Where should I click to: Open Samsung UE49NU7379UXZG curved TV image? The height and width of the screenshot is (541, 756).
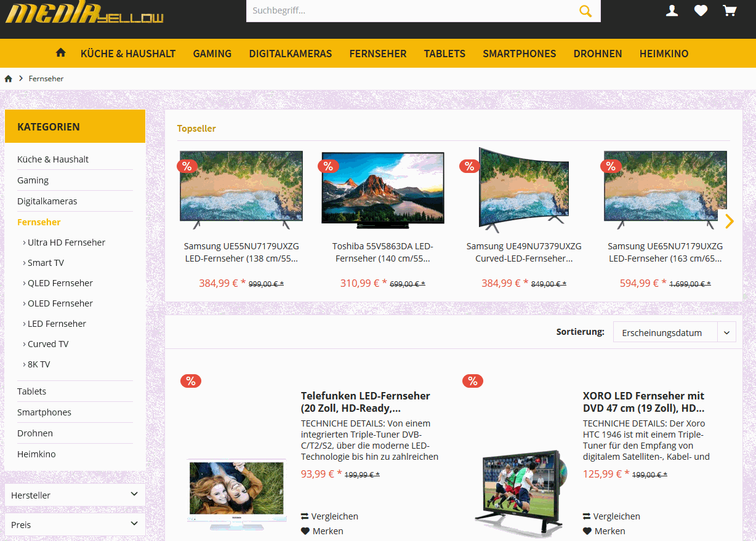click(524, 190)
